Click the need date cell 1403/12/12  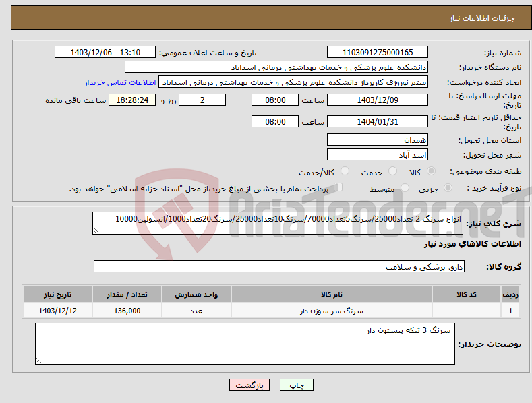pyautogui.click(x=58, y=311)
